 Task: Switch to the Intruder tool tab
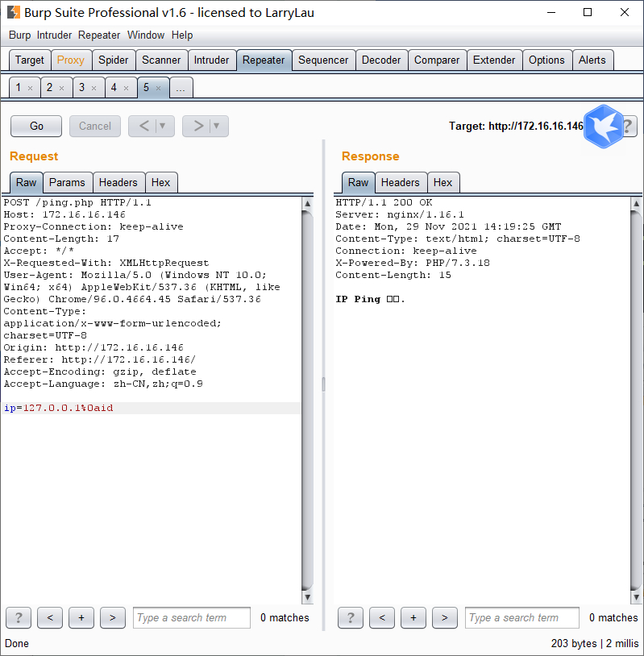tap(211, 60)
